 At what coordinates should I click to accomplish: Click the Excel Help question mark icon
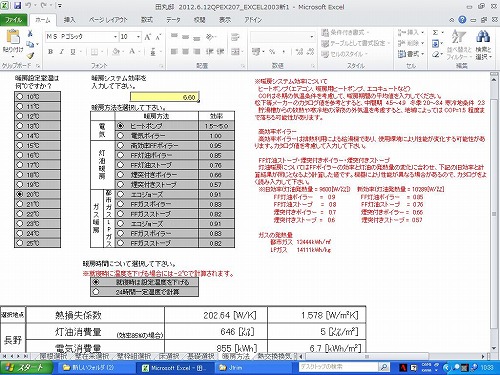pyautogui.click(x=462, y=20)
